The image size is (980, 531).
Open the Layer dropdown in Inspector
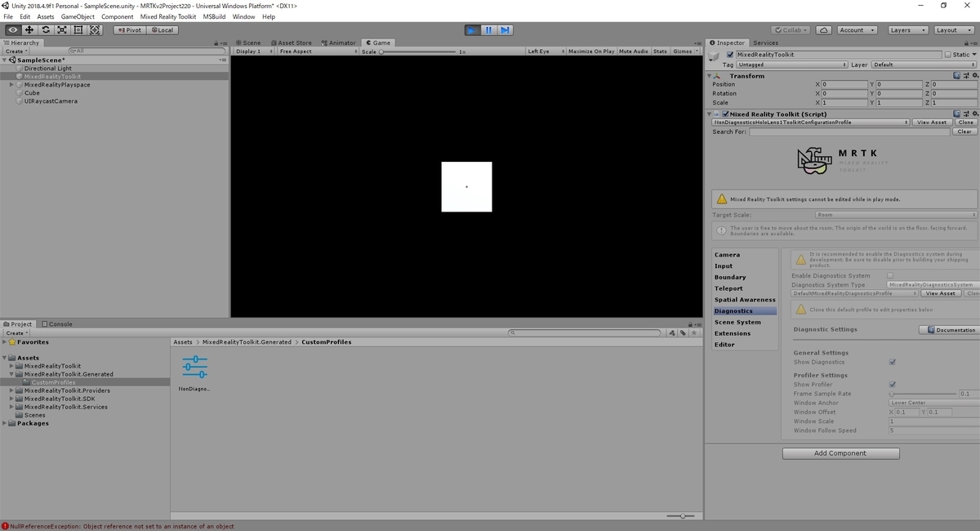(x=924, y=65)
